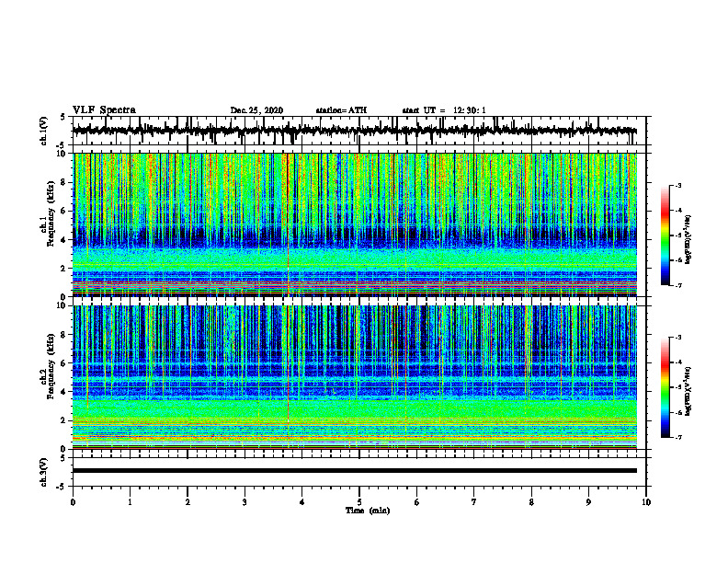This screenshot has height=563, width=728.
Task: Click the ch.1 Frequency (kHz) axis label
Action: (x=48, y=213)
